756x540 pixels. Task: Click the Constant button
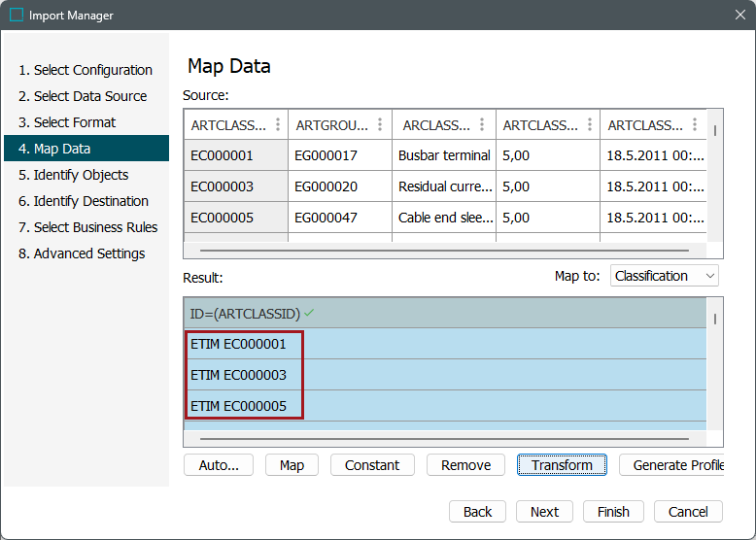tap(372, 465)
